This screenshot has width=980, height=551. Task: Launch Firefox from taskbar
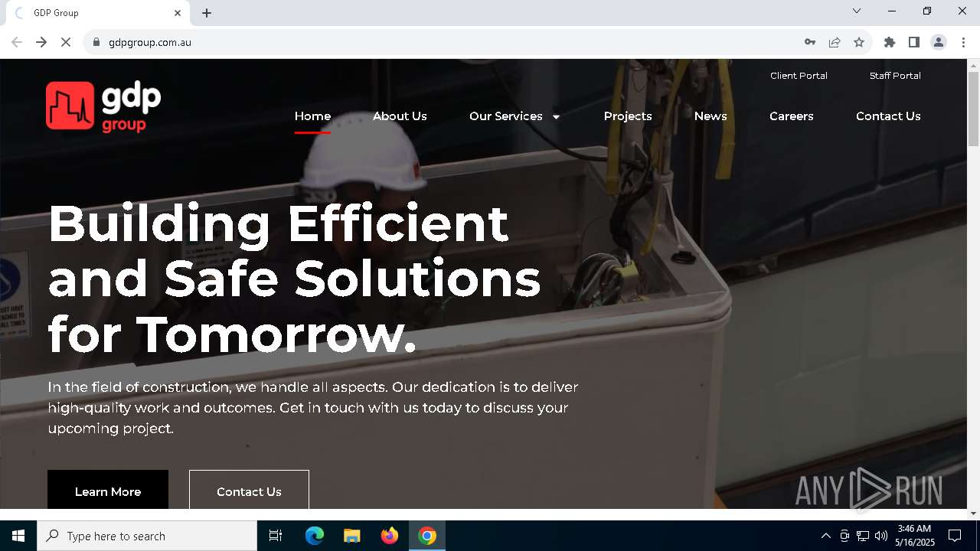click(390, 536)
